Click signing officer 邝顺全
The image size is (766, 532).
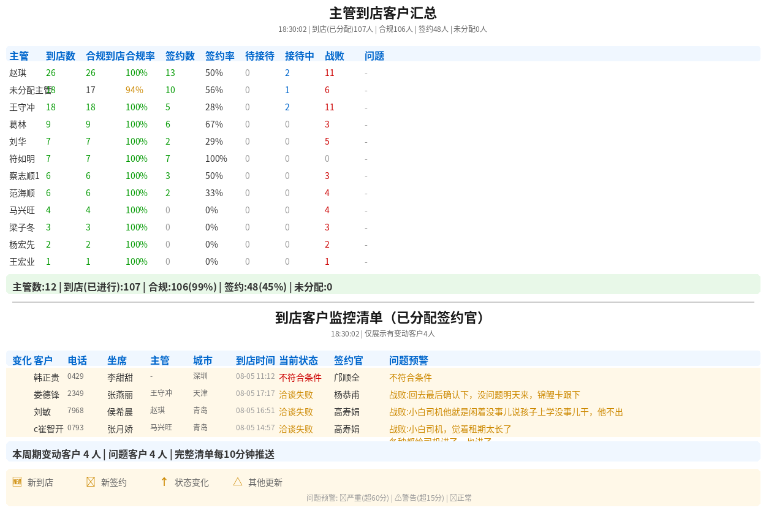point(347,378)
